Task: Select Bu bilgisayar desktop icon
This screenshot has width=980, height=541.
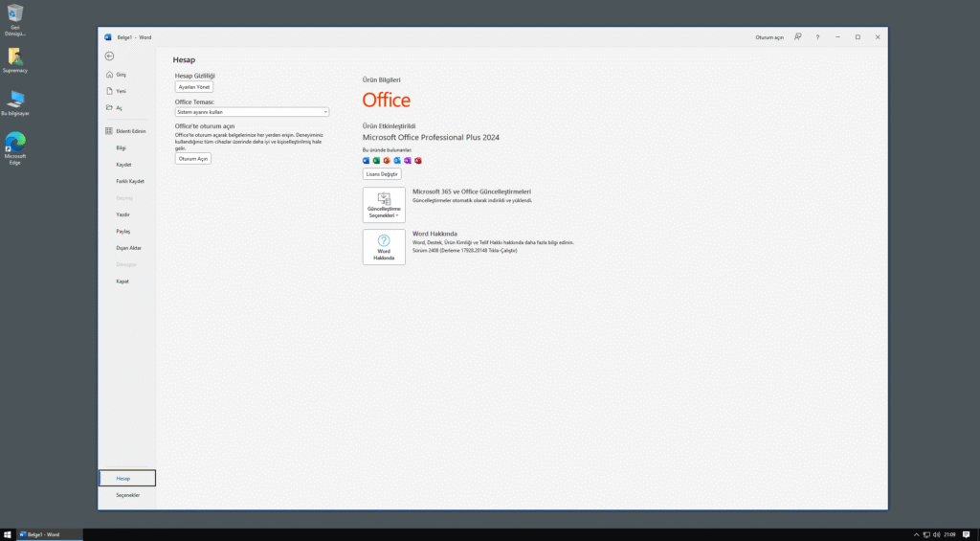Action: click(15, 103)
